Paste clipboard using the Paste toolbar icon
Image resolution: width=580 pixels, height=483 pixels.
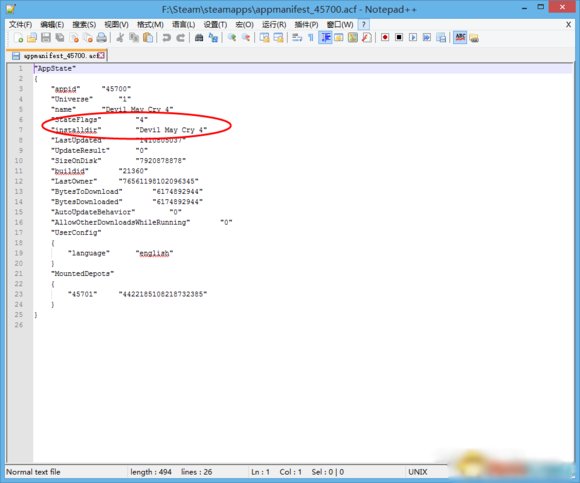(x=148, y=38)
